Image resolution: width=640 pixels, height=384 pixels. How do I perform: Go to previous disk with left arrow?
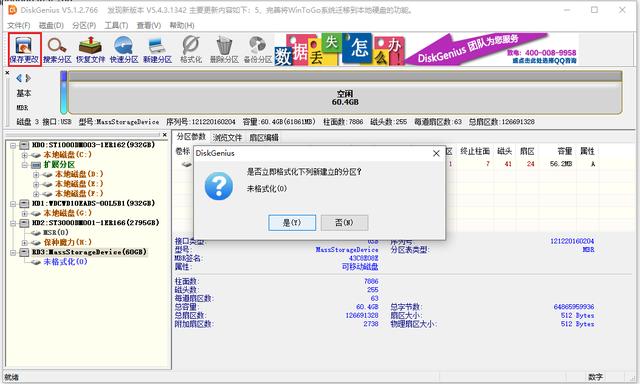click(x=19, y=78)
